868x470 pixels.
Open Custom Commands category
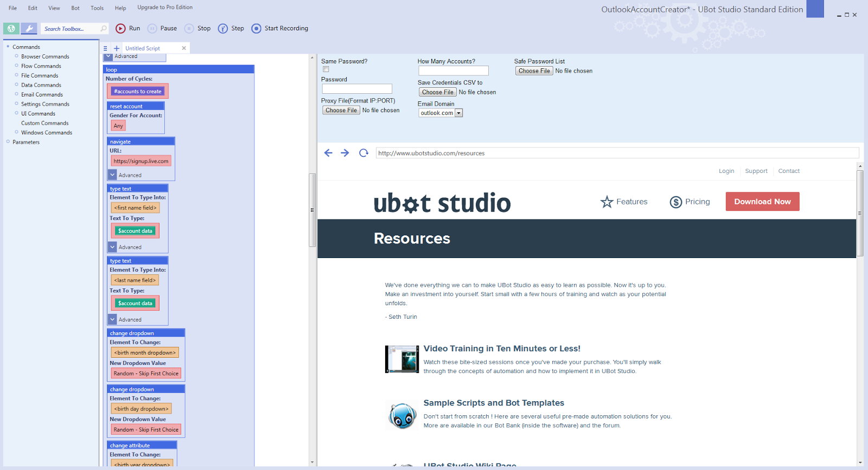[x=44, y=123]
